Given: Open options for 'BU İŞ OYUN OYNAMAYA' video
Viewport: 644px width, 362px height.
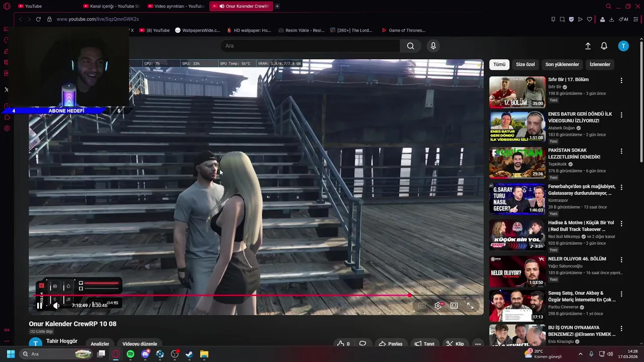Looking at the screenshot, I should pos(621,328).
